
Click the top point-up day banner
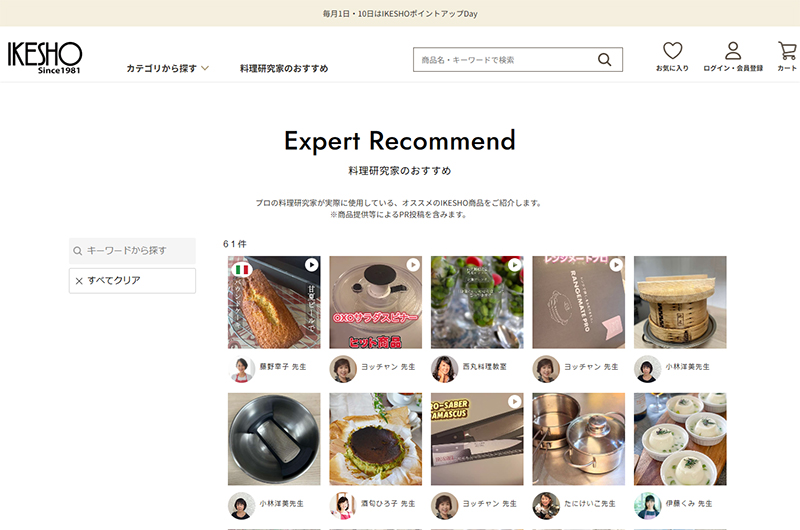(x=400, y=13)
